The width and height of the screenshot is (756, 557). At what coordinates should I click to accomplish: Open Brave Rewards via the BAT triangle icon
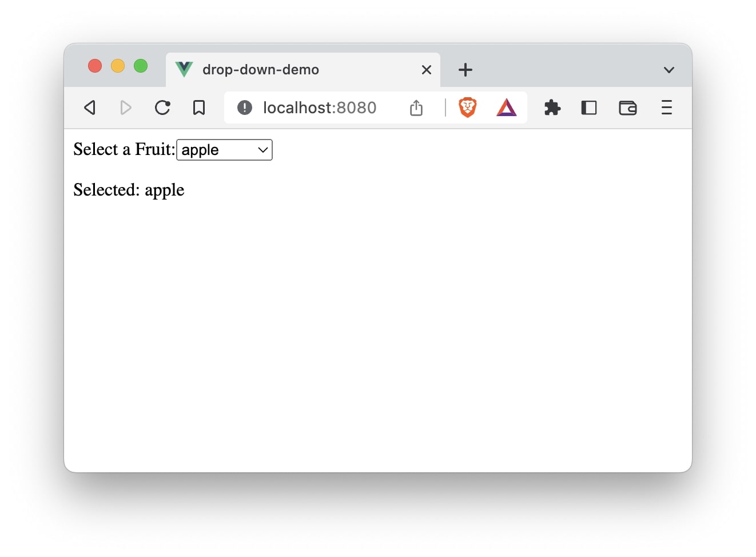506,108
